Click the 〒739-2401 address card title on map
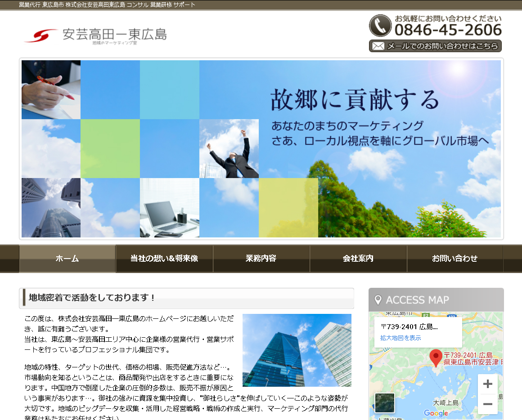The height and width of the screenshot is (420, 522). pyautogui.click(x=409, y=326)
